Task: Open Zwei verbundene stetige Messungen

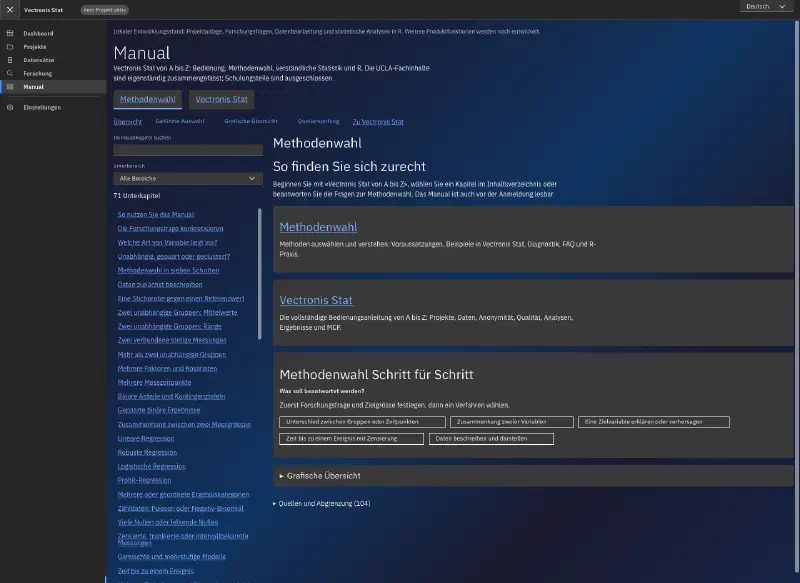Action: click(x=172, y=340)
